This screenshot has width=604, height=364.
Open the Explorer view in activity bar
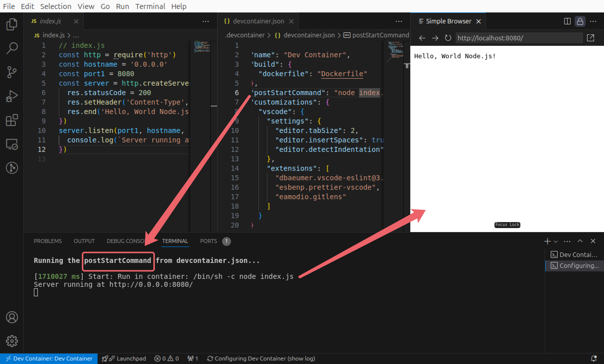click(x=12, y=24)
